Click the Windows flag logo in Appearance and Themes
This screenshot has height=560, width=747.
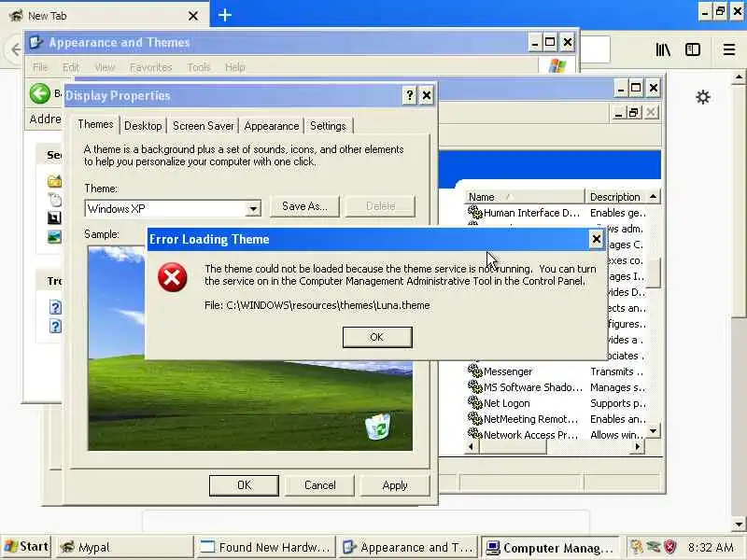click(x=557, y=65)
